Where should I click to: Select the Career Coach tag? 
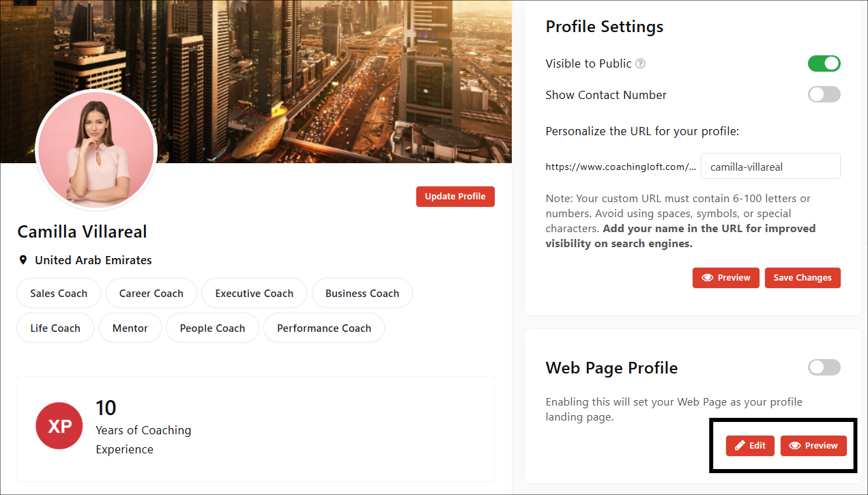151,294
